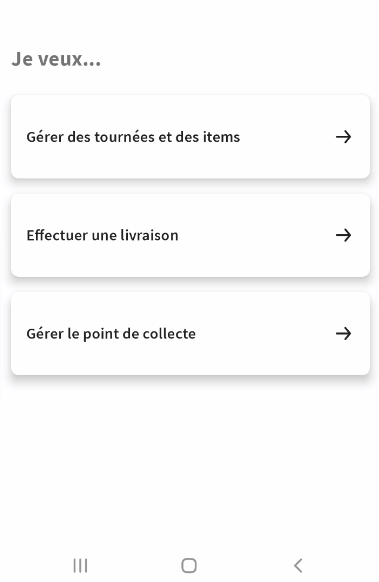Select the Gérer le point de collecte option
Viewport: 379px width, 582px height.
tap(190, 334)
